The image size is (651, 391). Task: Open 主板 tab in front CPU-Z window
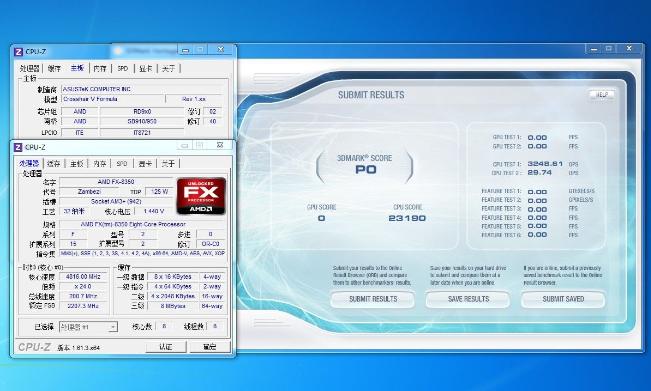click(x=77, y=164)
